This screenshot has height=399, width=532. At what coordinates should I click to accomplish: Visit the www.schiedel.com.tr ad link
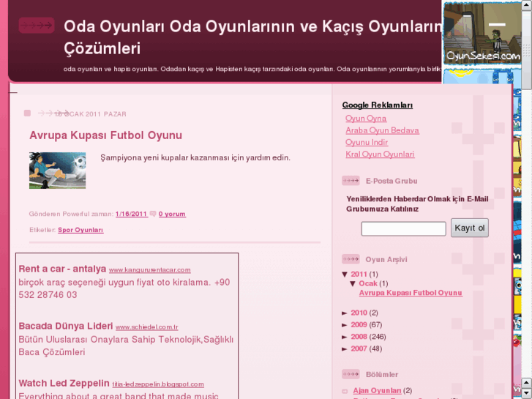click(x=146, y=327)
